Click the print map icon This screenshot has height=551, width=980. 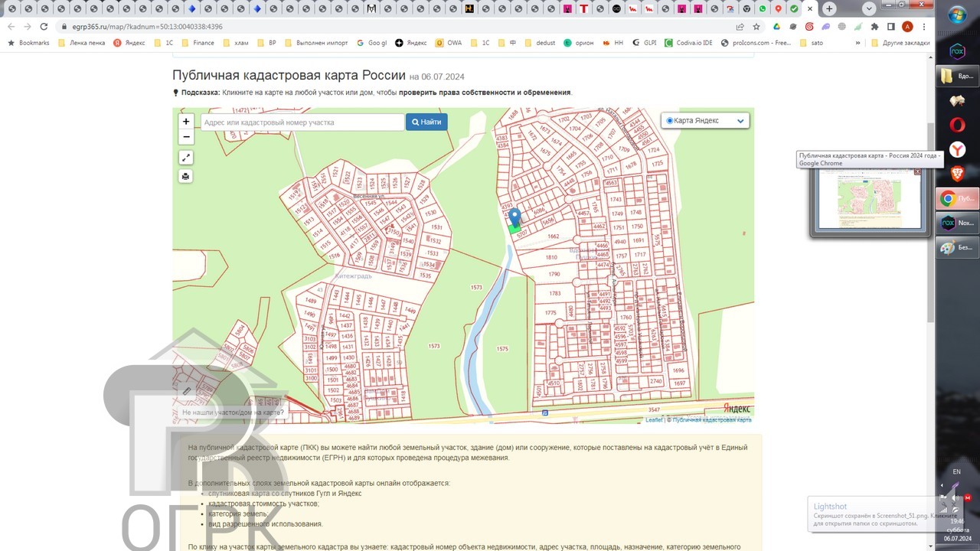click(x=185, y=176)
